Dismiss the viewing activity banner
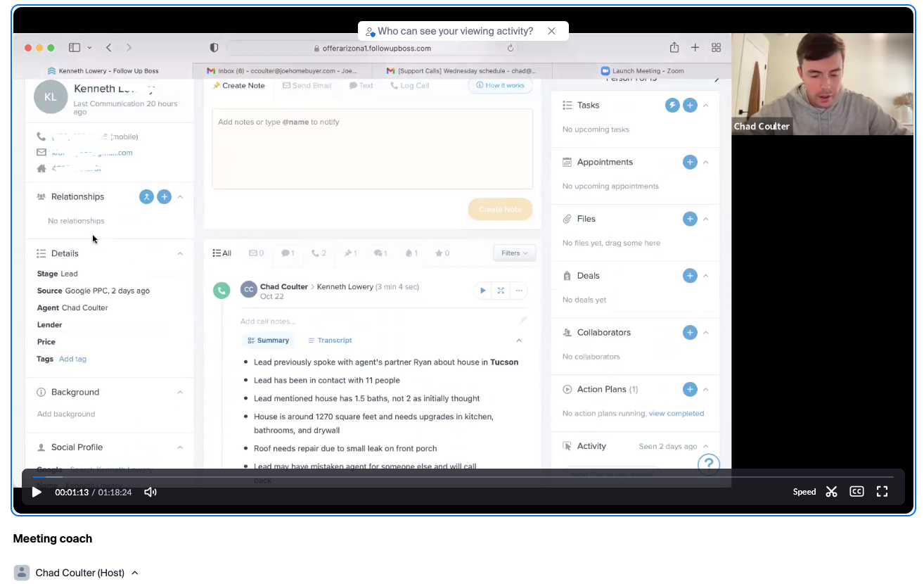The height and width of the screenshot is (584, 924). [551, 31]
